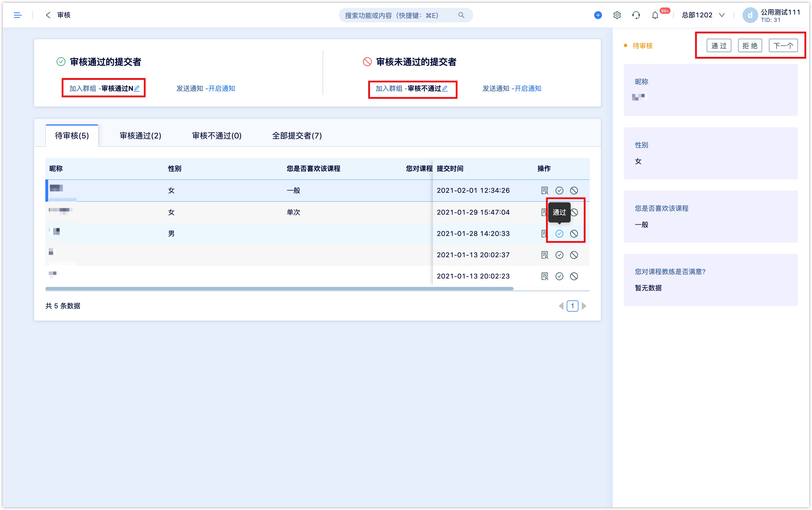Click 拒绝 button in detail panel

coord(750,45)
